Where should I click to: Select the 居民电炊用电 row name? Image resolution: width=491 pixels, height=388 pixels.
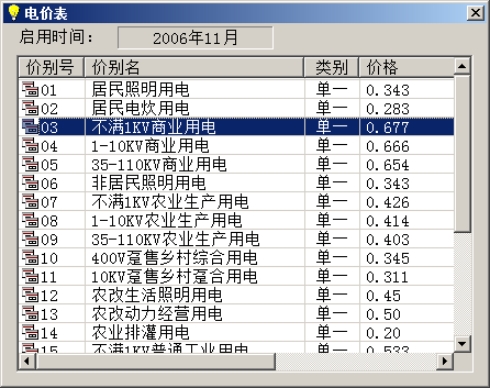click(140, 108)
